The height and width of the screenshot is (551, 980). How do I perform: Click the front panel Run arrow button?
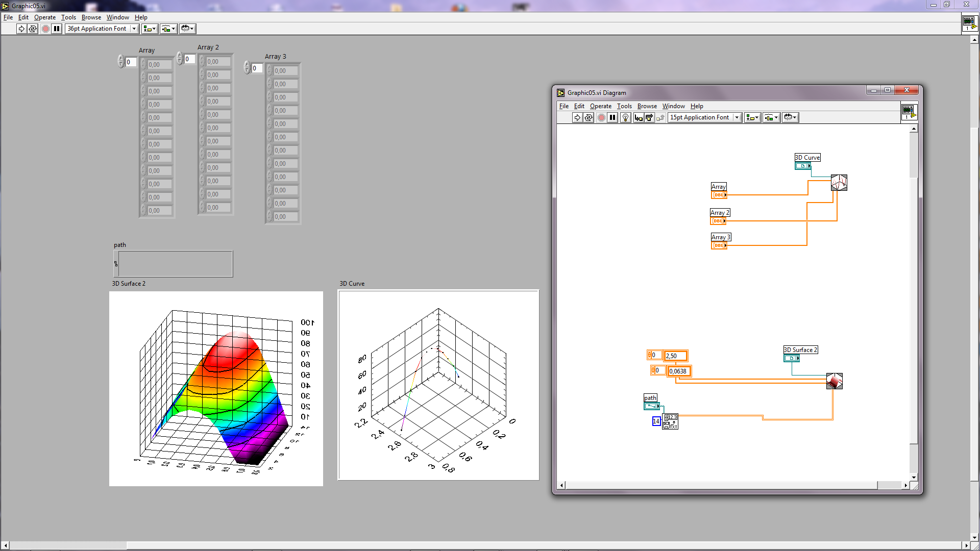tap(21, 29)
